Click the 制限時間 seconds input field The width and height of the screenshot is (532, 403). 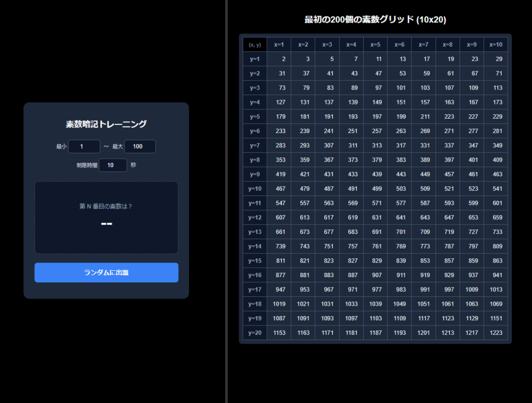pos(113,165)
